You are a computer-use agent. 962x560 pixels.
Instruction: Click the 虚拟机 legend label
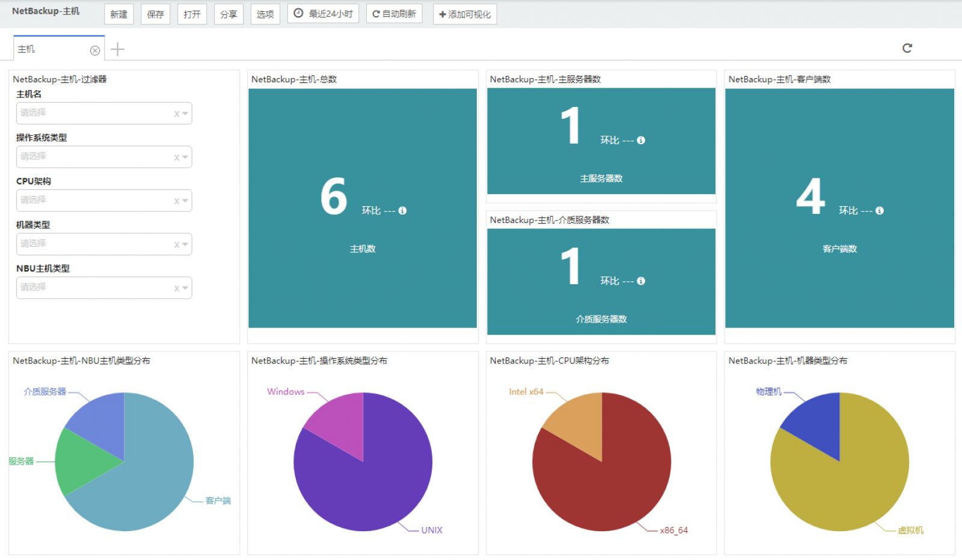(x=910, y=530)
